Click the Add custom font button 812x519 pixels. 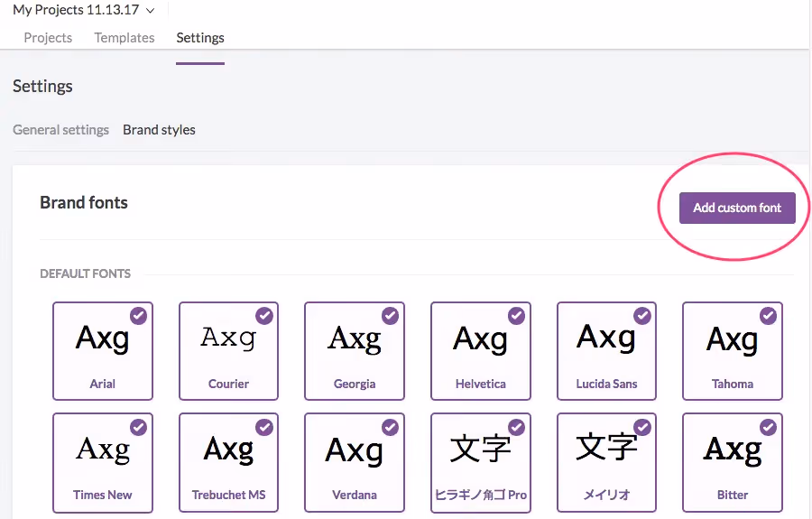tap(737, 208)
